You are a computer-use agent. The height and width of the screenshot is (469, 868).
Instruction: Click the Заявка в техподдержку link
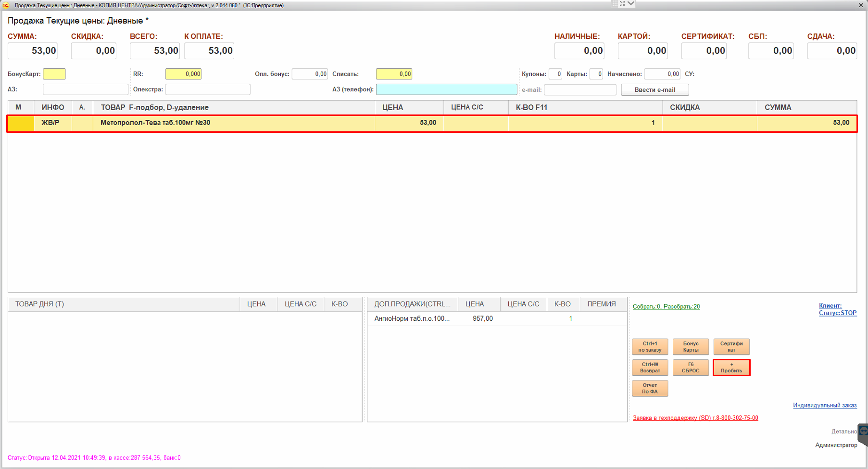[695, 418]
